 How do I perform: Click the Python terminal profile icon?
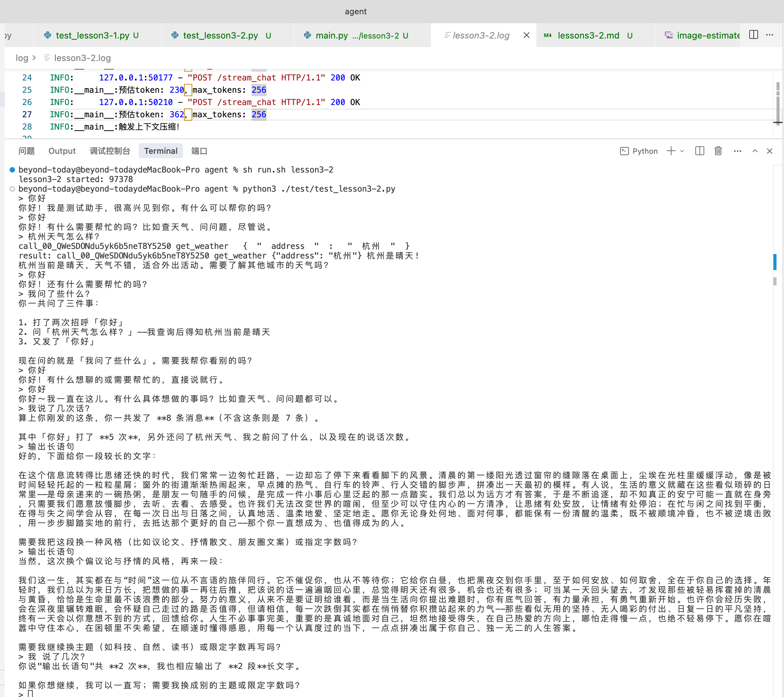coord(624,151)
